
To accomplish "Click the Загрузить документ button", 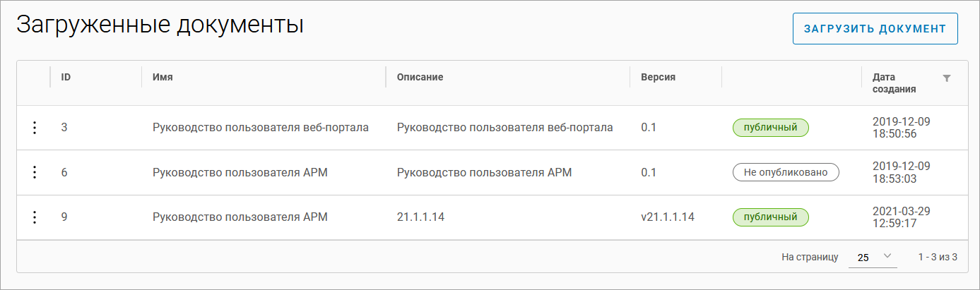I will [x=875, y=29].
